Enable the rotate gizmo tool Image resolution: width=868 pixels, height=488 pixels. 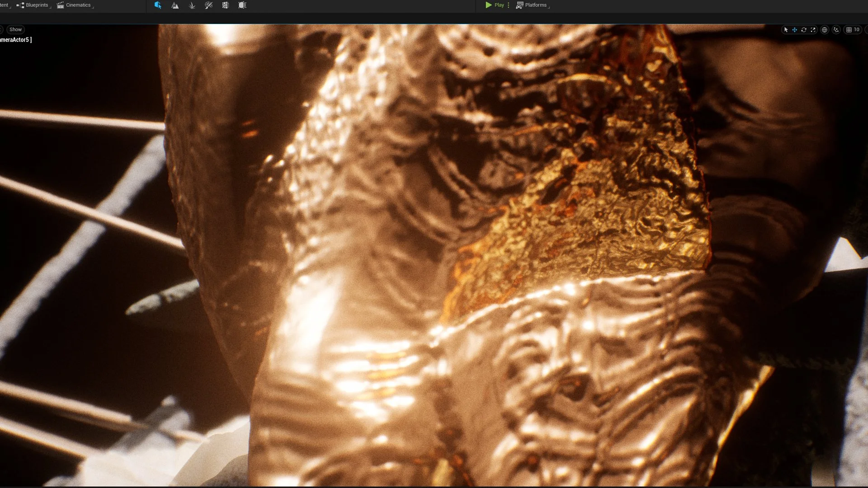(x=804, y=30)
